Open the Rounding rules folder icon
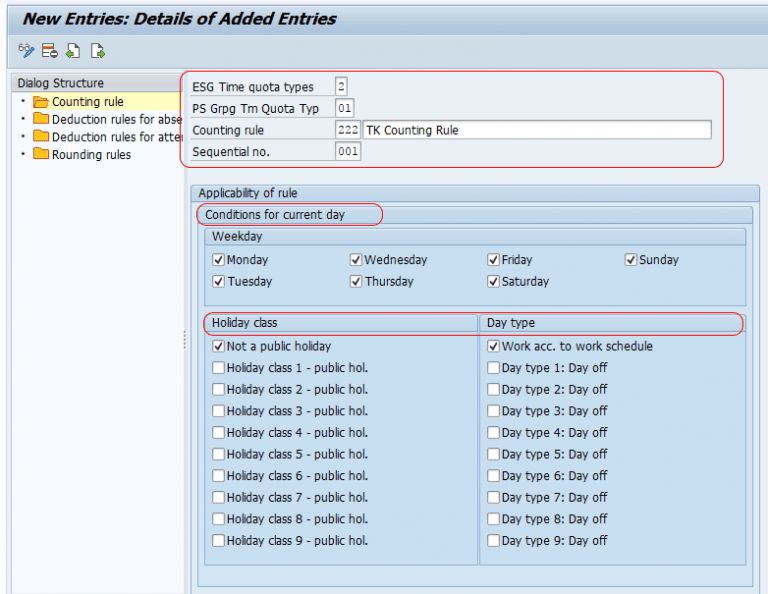 [41, 154]
